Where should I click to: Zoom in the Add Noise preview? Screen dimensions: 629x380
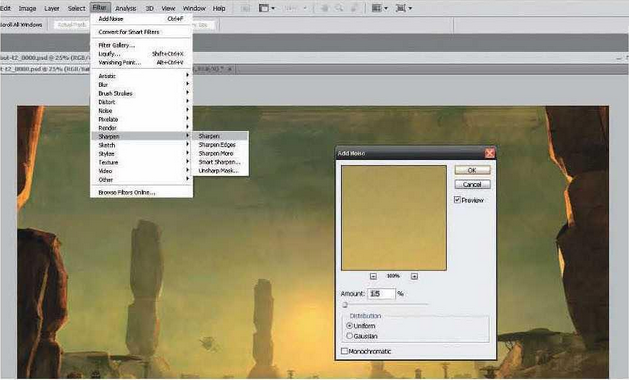pos(414,276)
